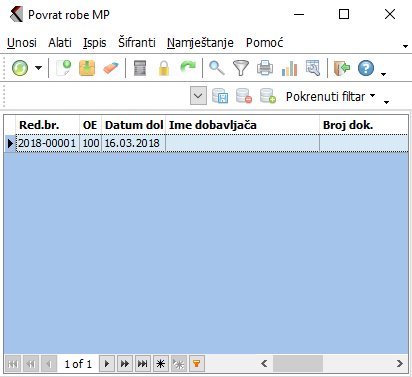Screen dimensions: 412x377
Task: Go to next record in navigator
Action: point(107,363)
